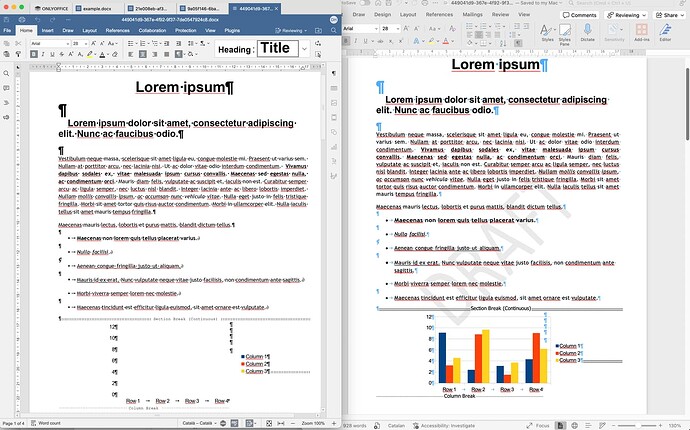Open the ONLYOFFICE Collaboration tab
690x430 pixels.
pos(152,30)
